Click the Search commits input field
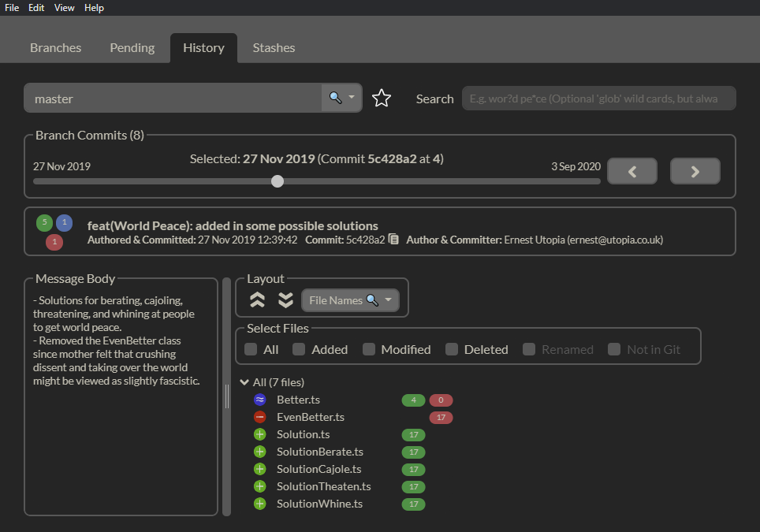Screen dimensions: 760x532 coord(598,99)
